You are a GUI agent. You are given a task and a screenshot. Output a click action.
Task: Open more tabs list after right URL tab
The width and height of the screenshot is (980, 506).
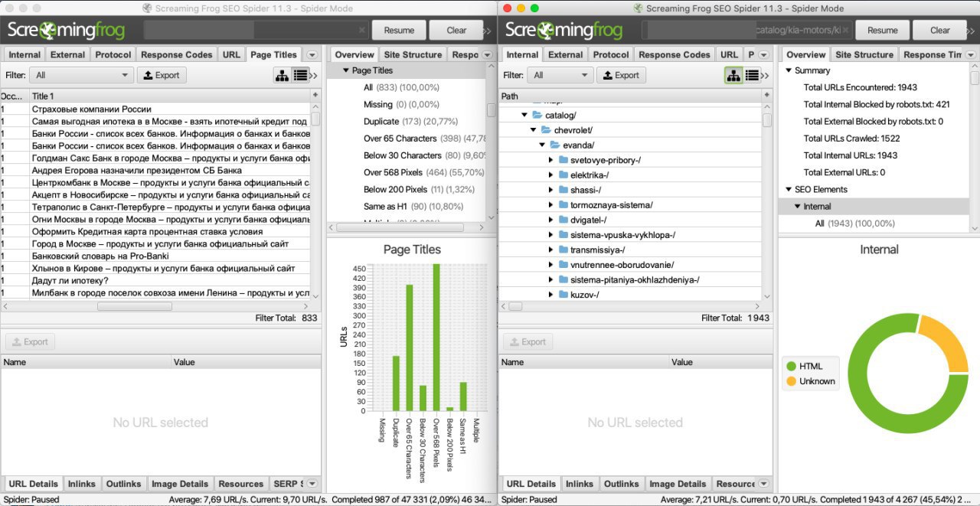[763, 55]
